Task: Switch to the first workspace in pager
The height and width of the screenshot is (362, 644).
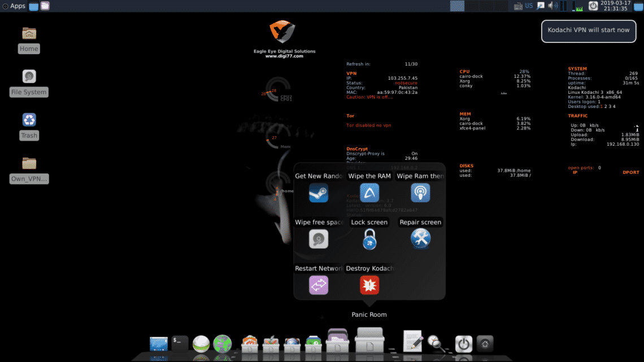Action: tap(457, 6)
